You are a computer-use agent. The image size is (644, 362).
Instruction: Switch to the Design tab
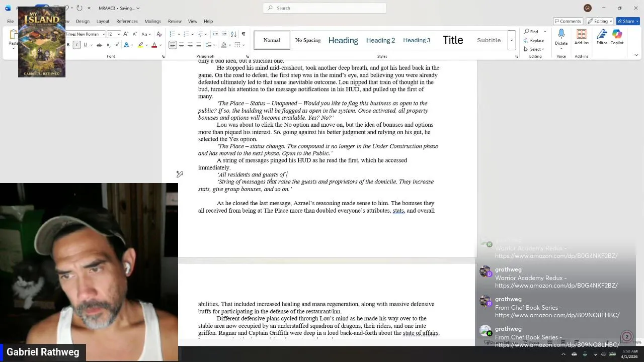coord(83,21)
